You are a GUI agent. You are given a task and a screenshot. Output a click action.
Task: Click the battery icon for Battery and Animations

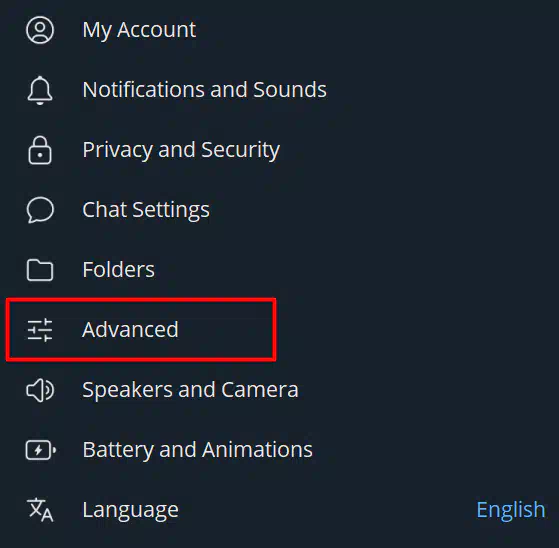(41, 450)
